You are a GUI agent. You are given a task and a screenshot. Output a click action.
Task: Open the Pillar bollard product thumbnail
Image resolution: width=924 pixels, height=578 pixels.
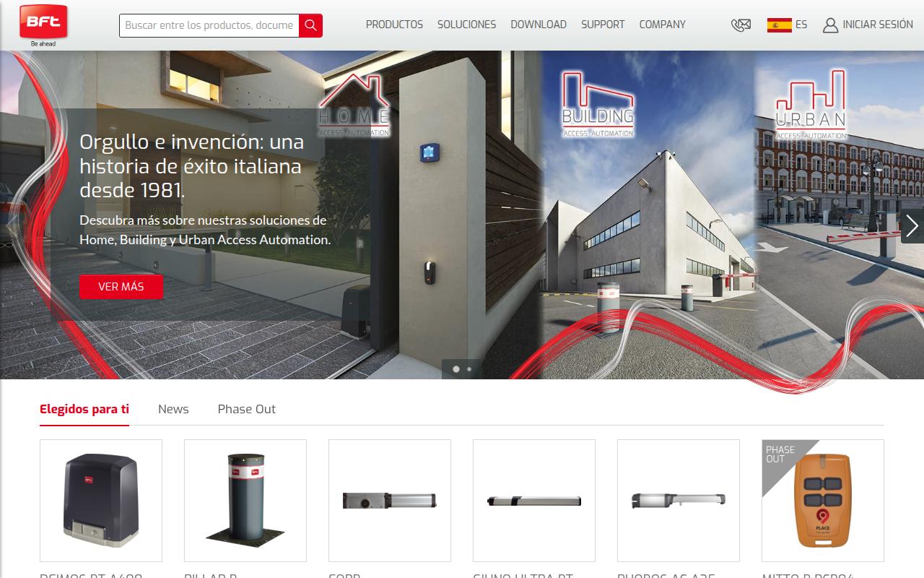[245, 501]
